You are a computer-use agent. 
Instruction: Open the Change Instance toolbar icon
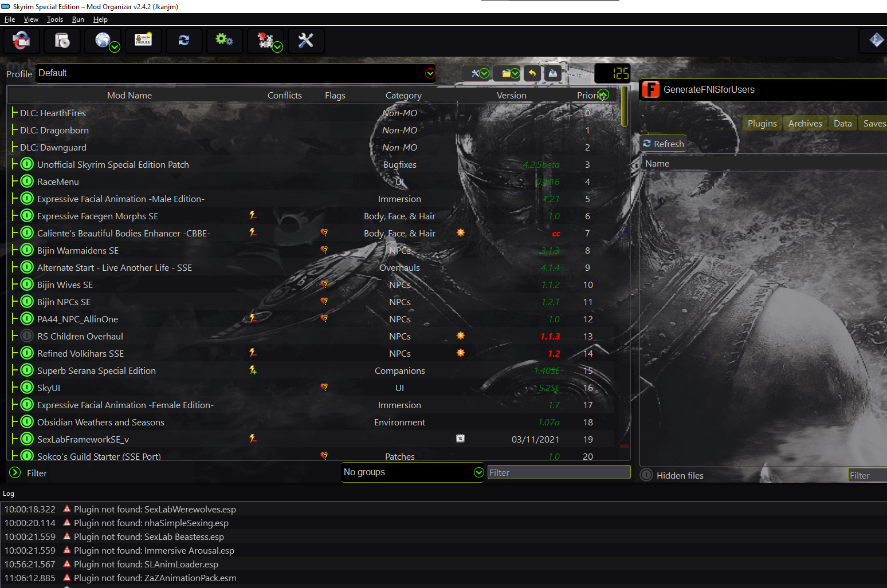click(x=21, y=41)
